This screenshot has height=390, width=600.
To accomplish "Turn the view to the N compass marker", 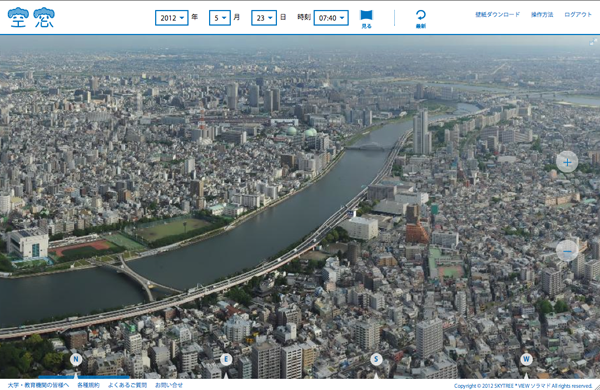I will pyautogui.click(x=76, y=359).
